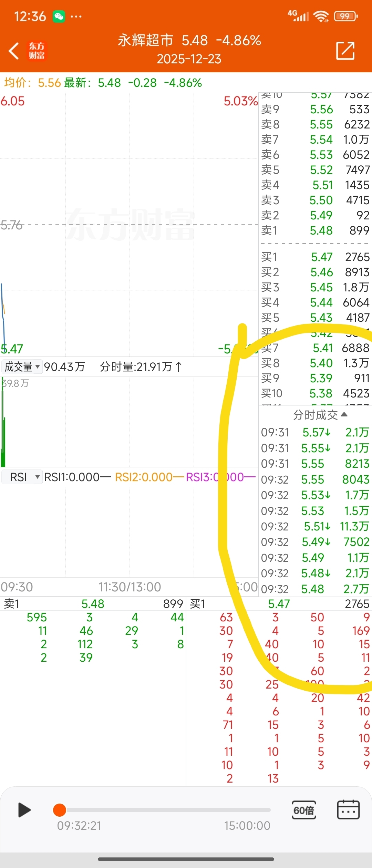Tap the 09:30 time axis label
The image size is (372, 868).
pos(17,587)
